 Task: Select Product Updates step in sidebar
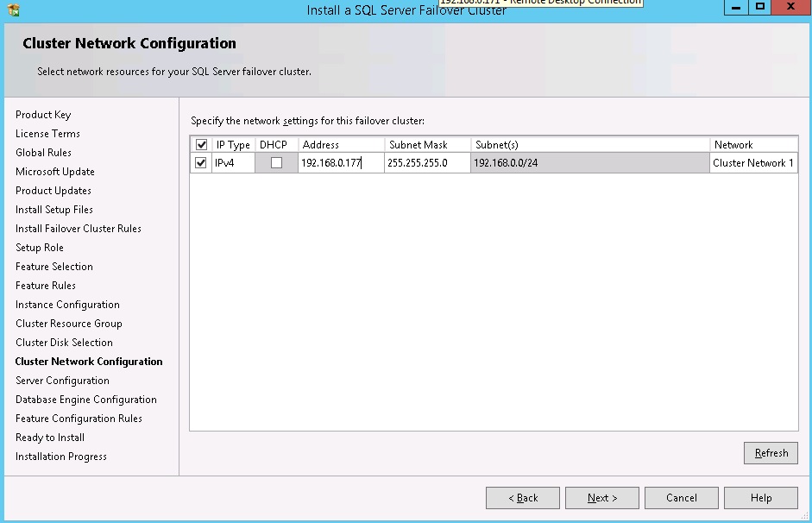tap(54, 191)
